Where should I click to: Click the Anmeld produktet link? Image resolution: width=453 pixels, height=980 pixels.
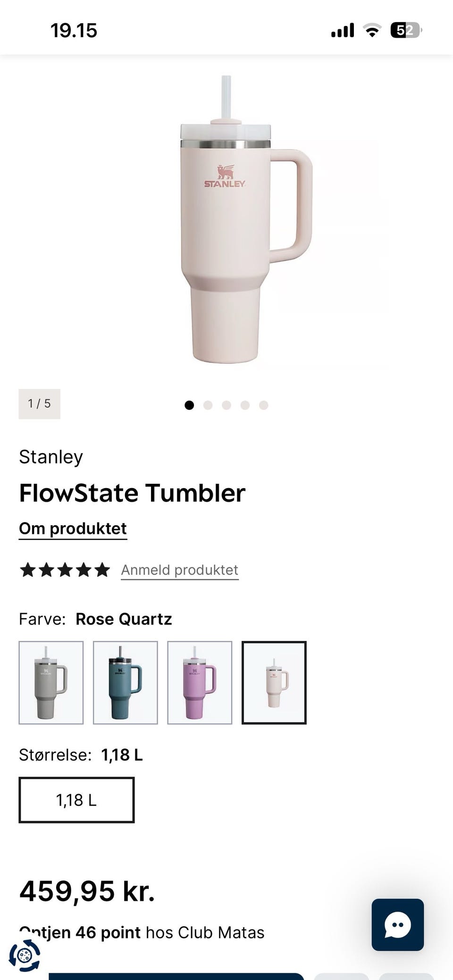[179, 570]
